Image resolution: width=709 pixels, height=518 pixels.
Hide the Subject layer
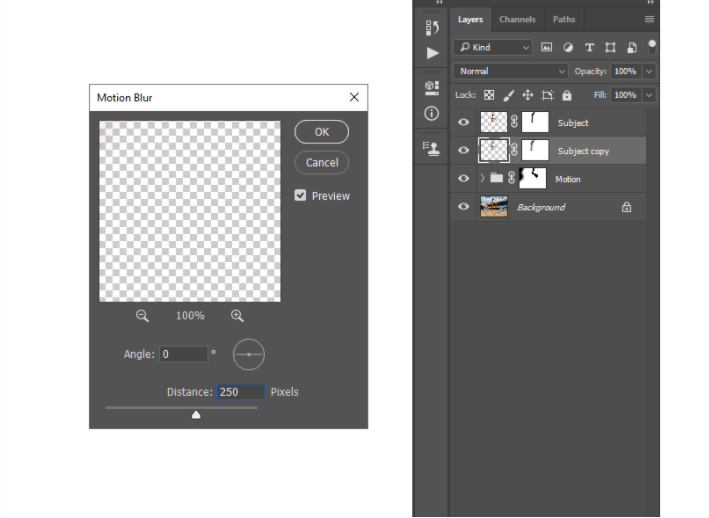click(x=463, y=122)
